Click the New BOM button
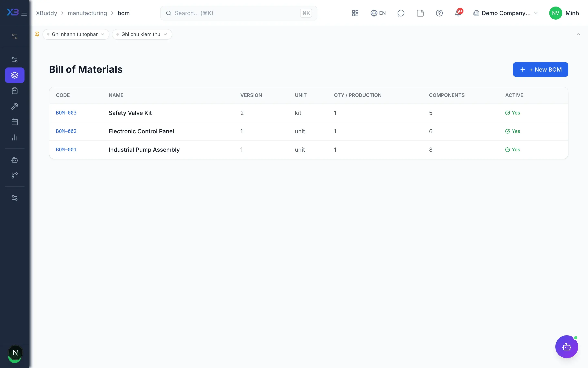Image resolution: width=588 pixels, height=368 pixels. [x=540, y=70]
